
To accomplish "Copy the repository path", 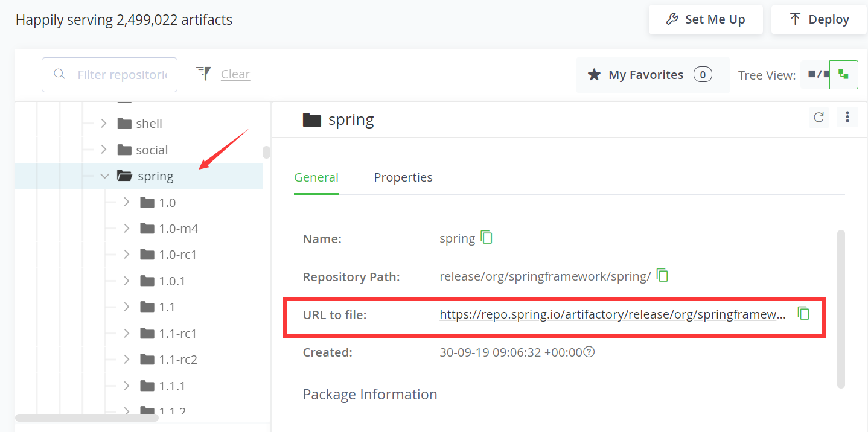I will click(662, 276).
